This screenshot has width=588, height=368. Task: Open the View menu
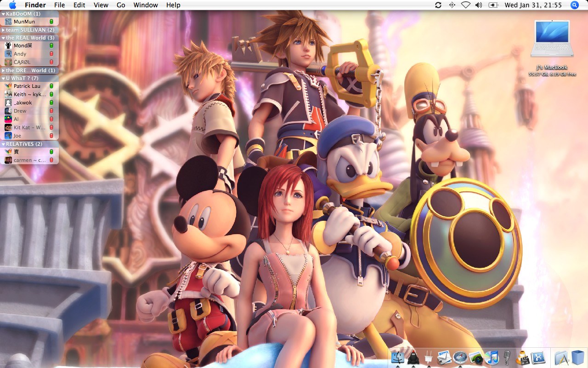coord(101,5)
